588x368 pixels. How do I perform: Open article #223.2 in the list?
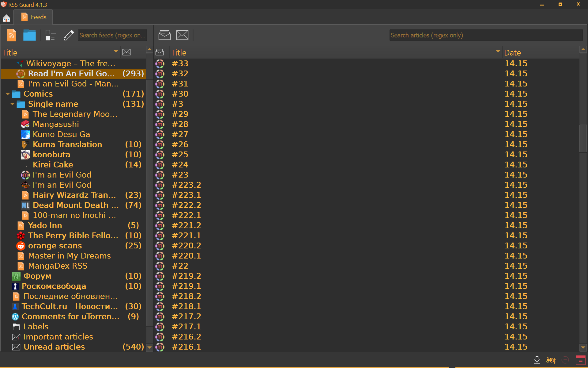(x=186, y=185)
